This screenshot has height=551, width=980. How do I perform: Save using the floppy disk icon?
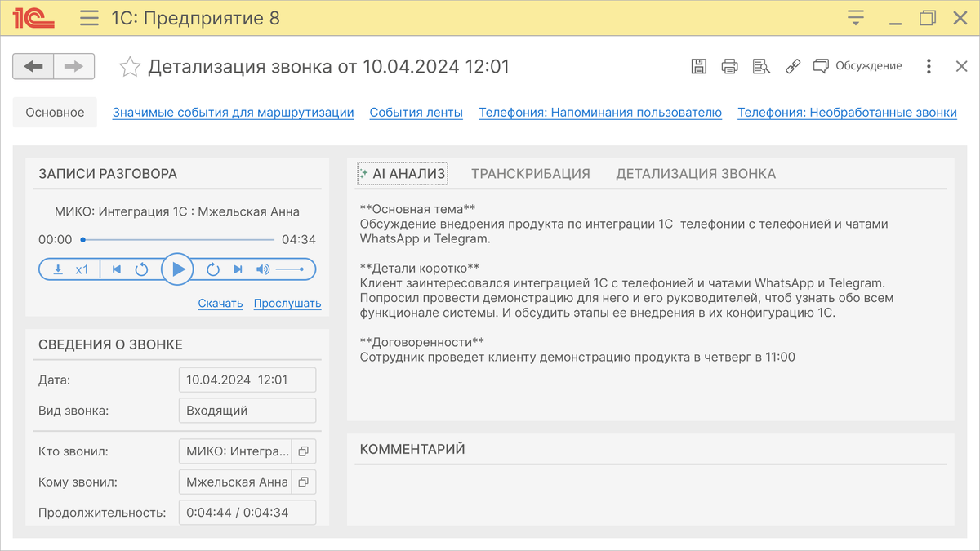pyautogui.click(x=699, y=67)
